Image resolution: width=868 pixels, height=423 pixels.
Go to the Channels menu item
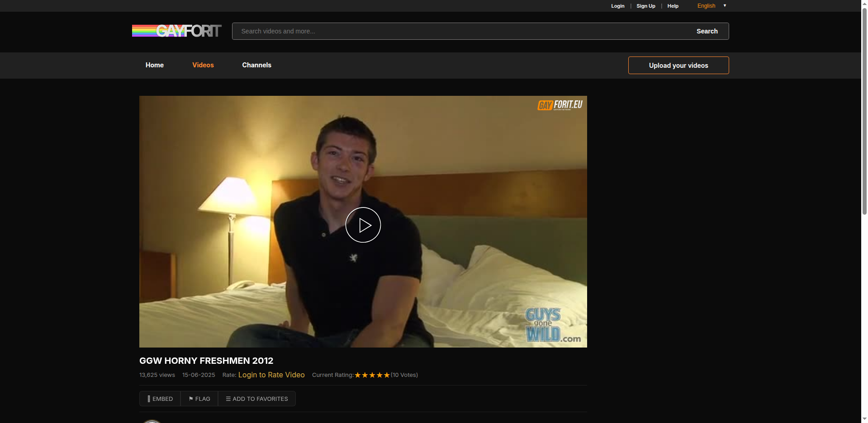pyautogui.click(x=256, y=65)
